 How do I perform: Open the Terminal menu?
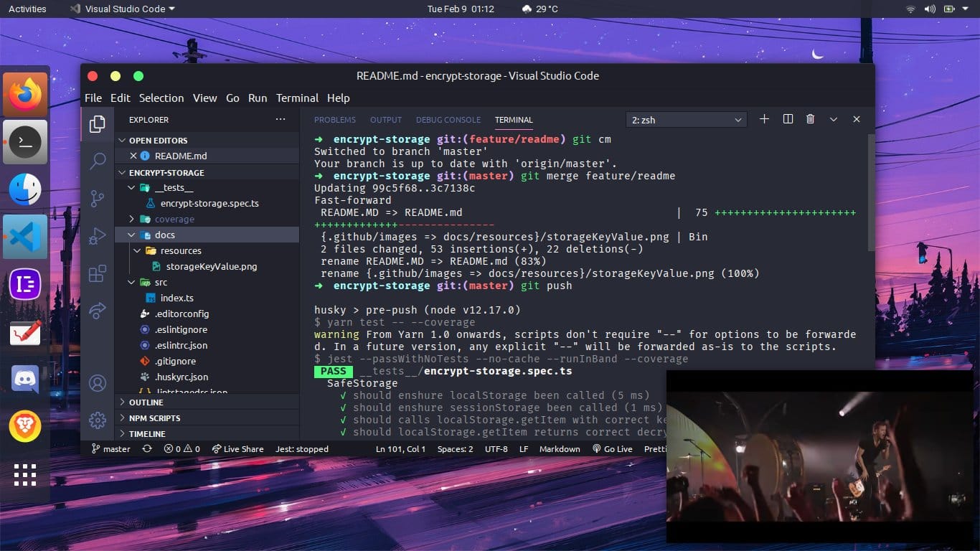point(297,98)
